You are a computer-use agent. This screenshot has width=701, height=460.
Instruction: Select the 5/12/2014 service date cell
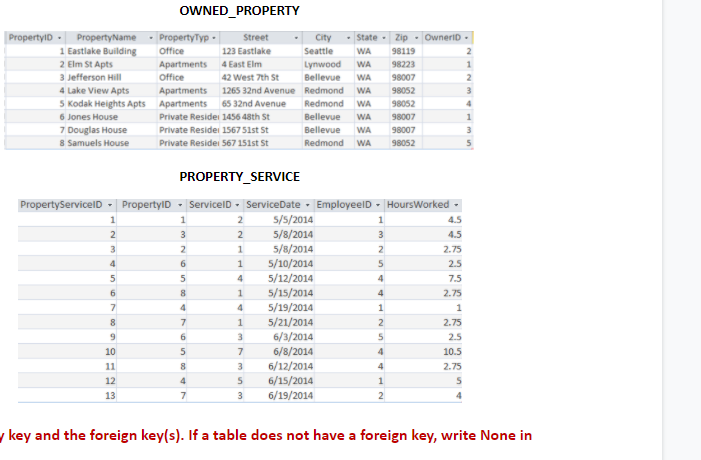pos(279,278)
